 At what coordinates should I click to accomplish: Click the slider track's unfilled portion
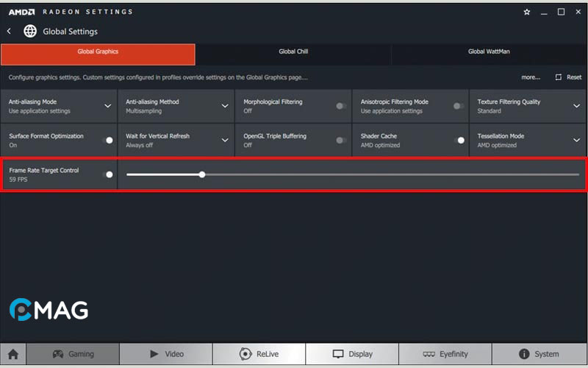point(392,174)
